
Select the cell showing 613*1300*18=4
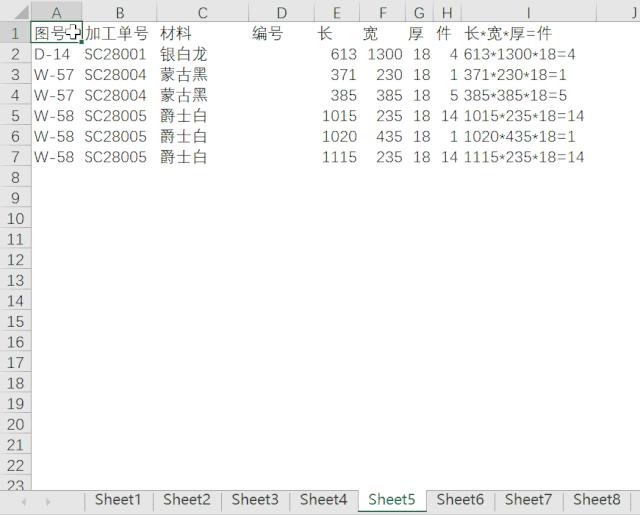[x=520, y=54]
